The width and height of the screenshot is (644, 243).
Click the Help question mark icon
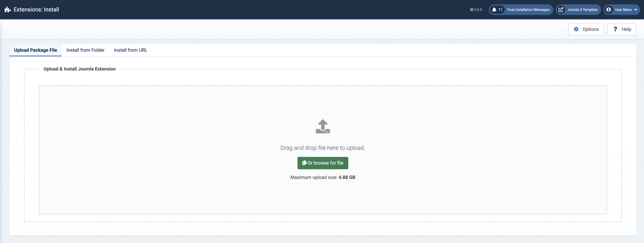click(615, 29)
